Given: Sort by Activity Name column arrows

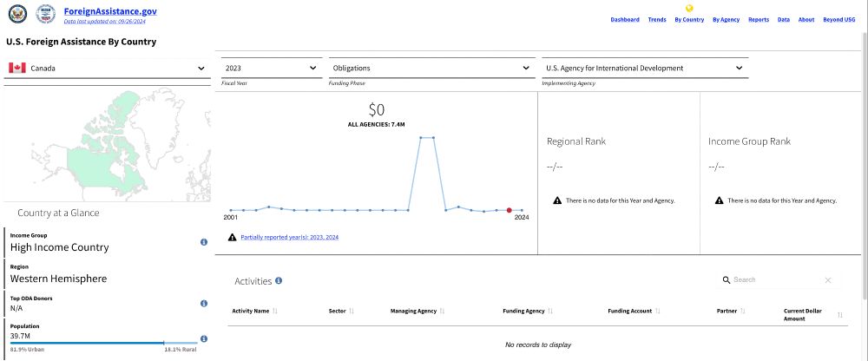Looking at the screenshot, I should point(275,312).
